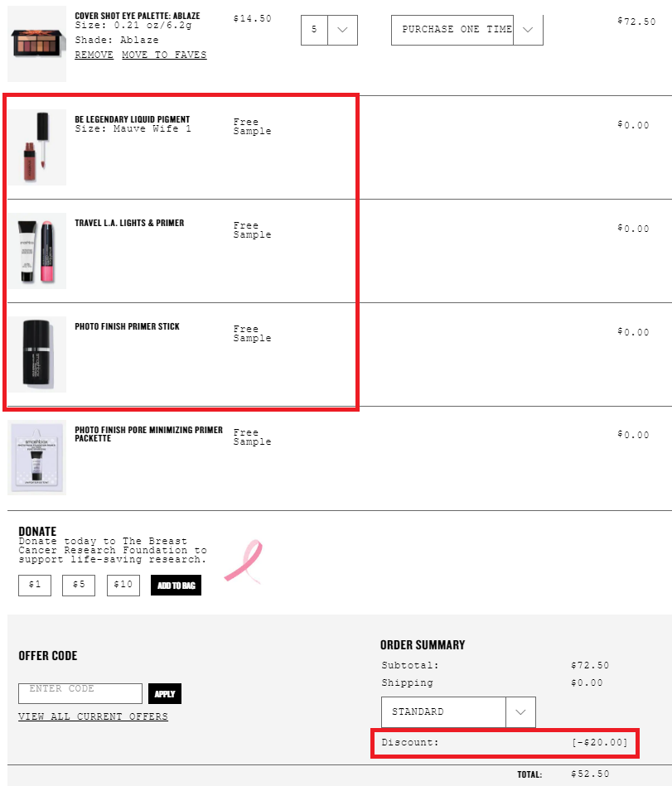Open the Pore Minimizing Primer Packette image

coord(37,458)
